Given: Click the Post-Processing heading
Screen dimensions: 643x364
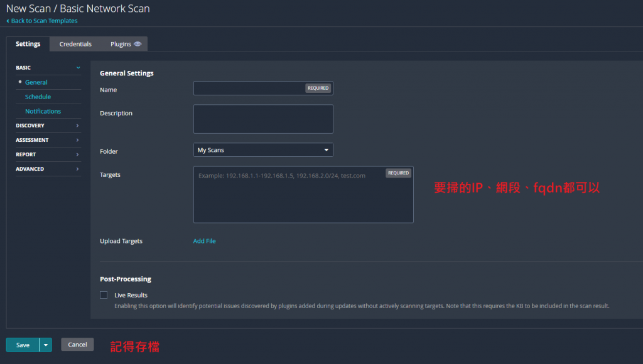Looking at the screenshot, I should (x=126, y=279).
